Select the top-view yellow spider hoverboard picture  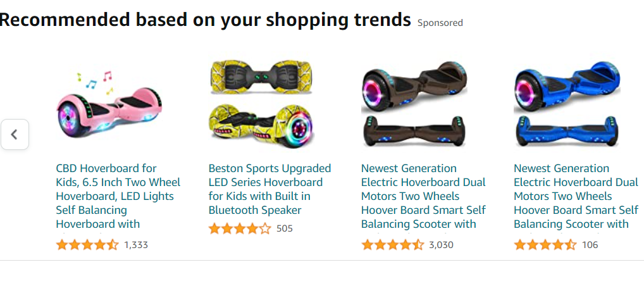(x=261, y=77)
